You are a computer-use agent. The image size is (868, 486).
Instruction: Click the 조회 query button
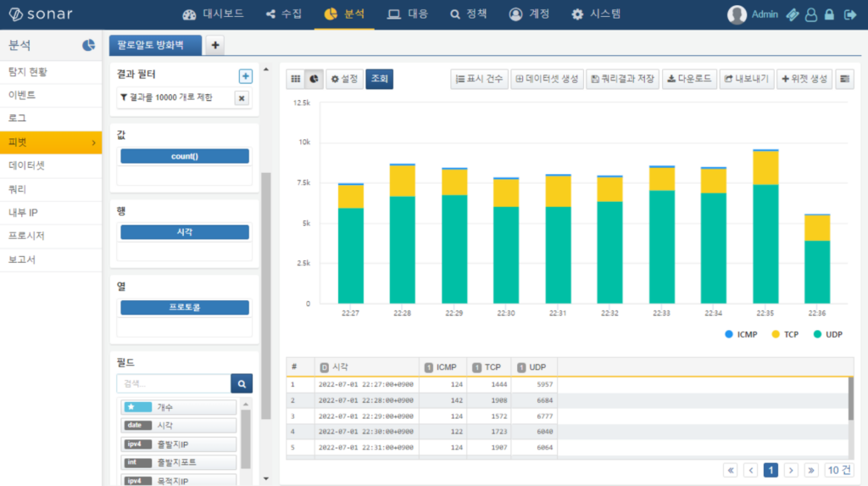[380, 79]
